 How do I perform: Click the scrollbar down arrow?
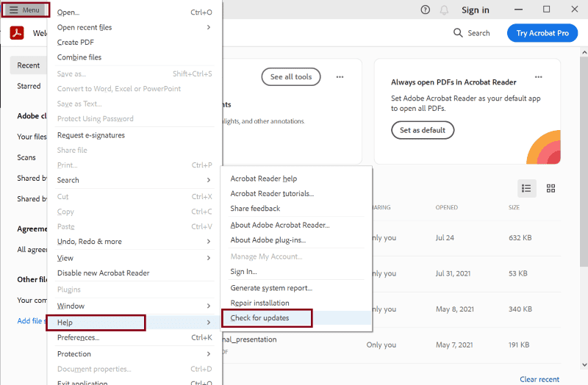pyautogui.click(x=584, y=364)
